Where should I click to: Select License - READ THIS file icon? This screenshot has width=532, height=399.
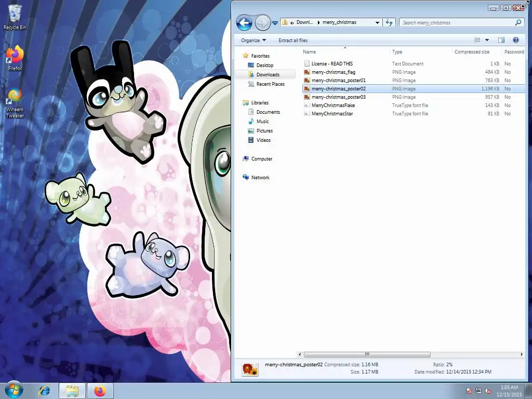307,63
